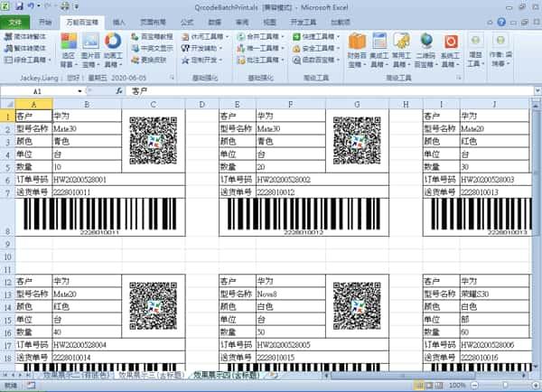Click the Select All corner of the grid
The image size is (542, 392).
pos(7,104)
